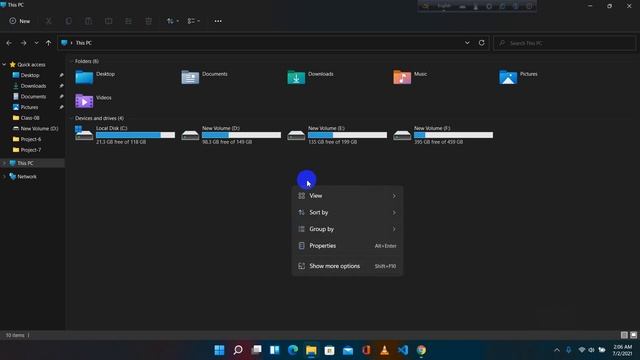Go back with the Back arrow

coord(9,43)
